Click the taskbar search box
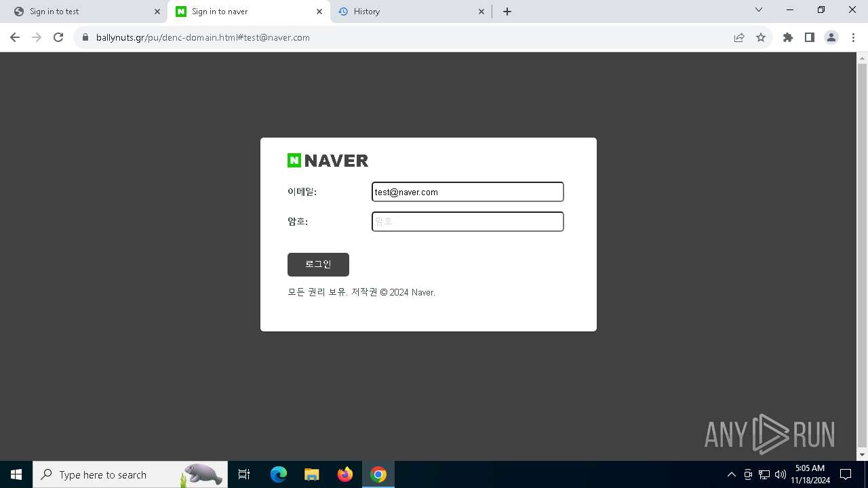 point(130,474)
